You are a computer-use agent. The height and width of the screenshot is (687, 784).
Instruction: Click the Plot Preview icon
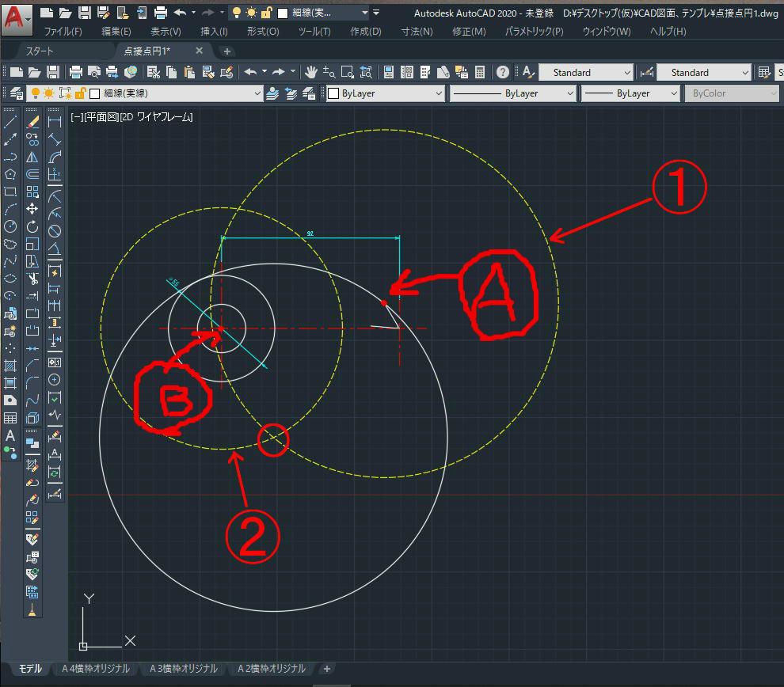[x=93, y=73]
